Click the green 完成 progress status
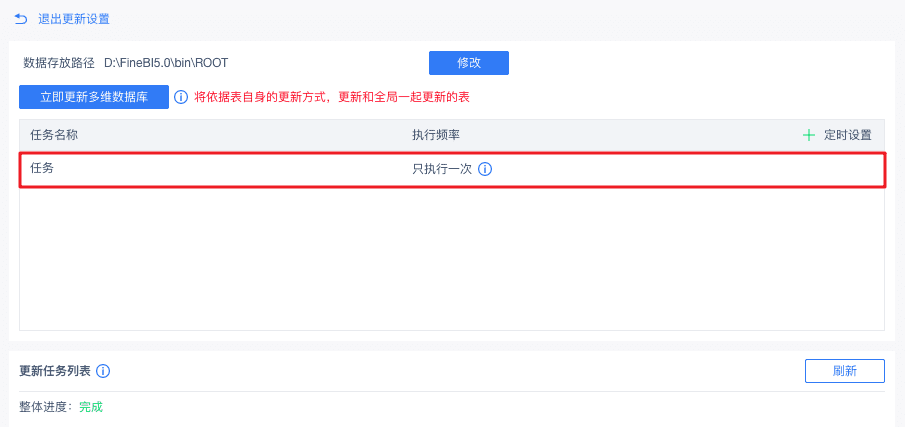This screenshot has height=427, width=905. pos(91,407)
